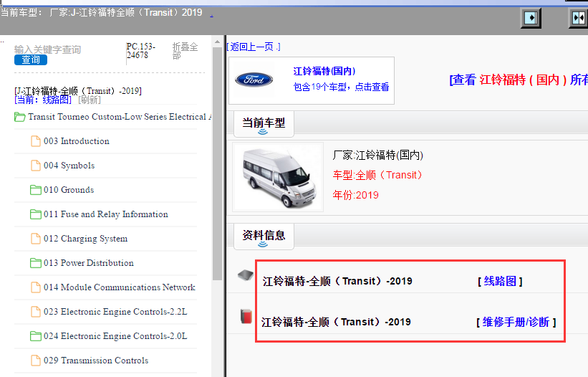Expand 024 Electronic Engine Controls-2.0L
This screenshot has height=377, width=588.
tap(115, 336)
